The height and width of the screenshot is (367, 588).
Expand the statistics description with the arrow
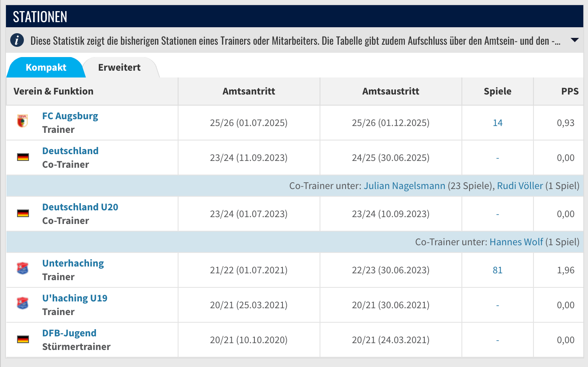click(574, 40)
